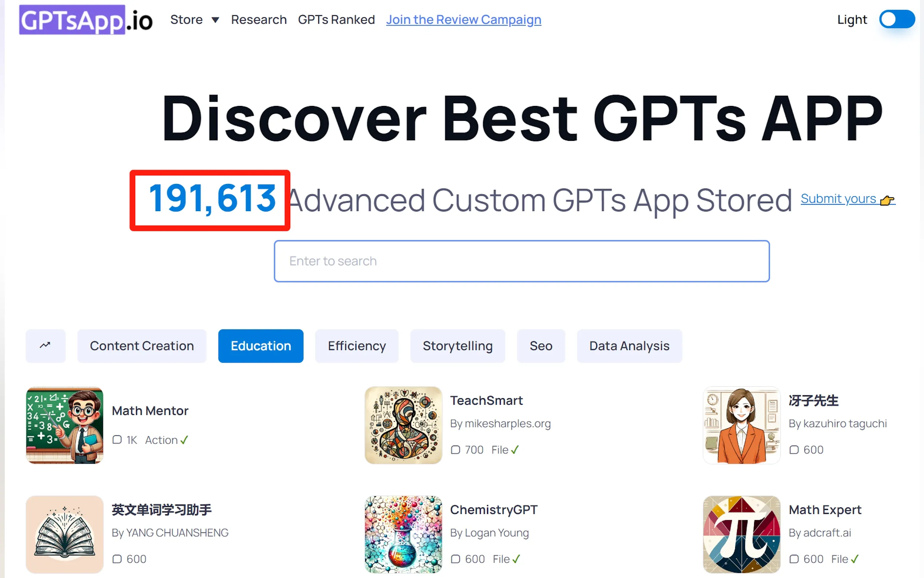Click the GPTsApp.io logo
This screenshot has width=924, height=578.
[x=86, y=20]
